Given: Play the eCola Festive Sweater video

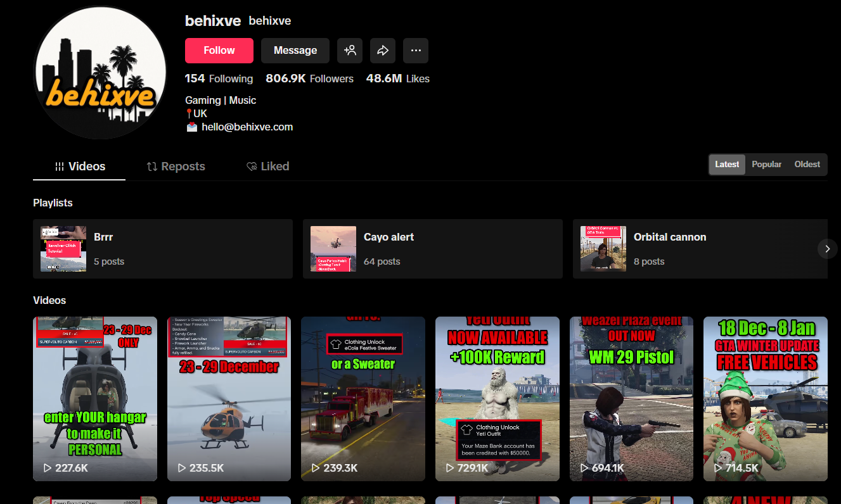Looking at the screenshot, I should point(363,399).
